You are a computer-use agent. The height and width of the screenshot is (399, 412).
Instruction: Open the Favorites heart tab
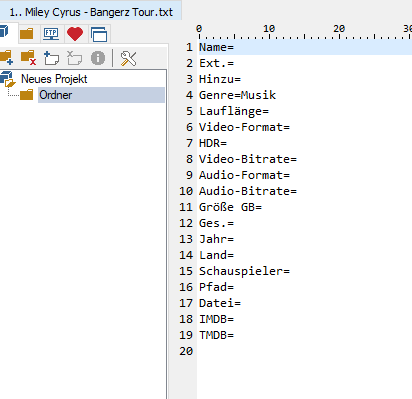[x=75, y=34]
